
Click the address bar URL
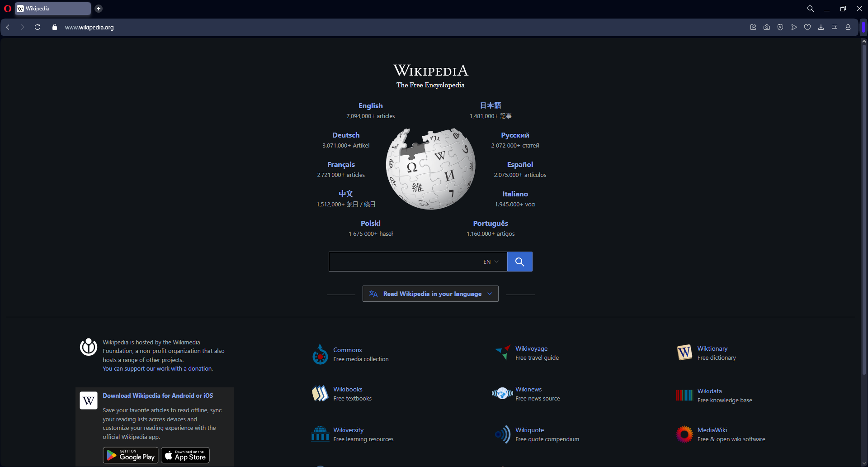click(x=90, y=27)
